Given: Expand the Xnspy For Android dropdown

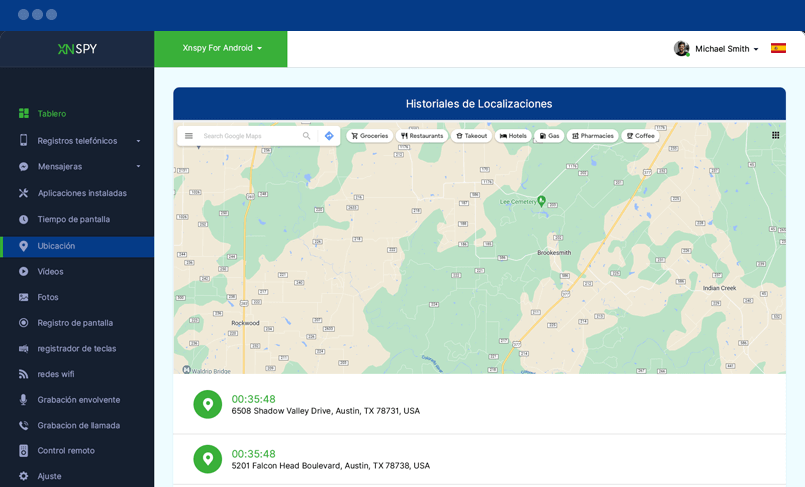Looking at the screenshot, I should click(x=221, y=48).
